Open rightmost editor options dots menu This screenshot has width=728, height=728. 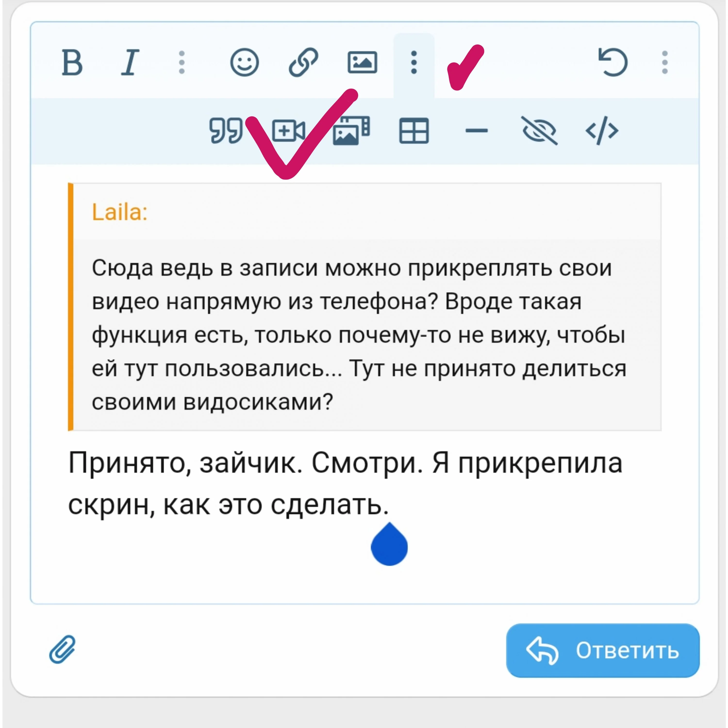[665, 63]
